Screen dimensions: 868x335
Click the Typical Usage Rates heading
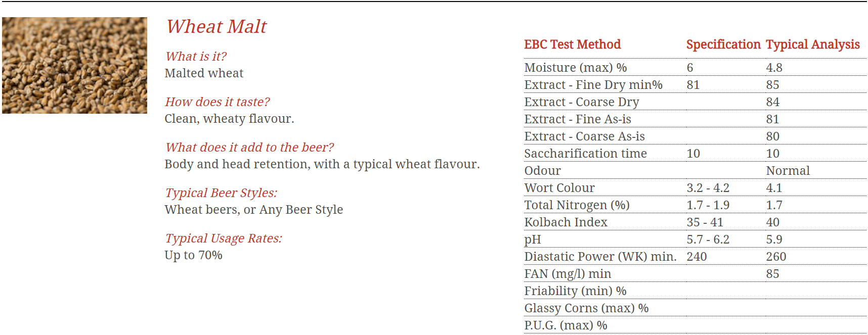pos(224,238)
